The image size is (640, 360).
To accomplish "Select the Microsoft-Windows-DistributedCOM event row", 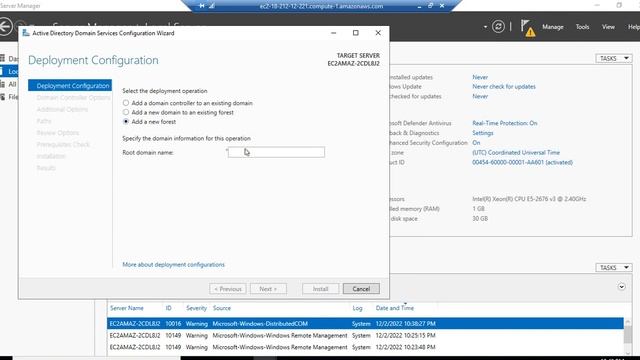I will tap(365, 324).
